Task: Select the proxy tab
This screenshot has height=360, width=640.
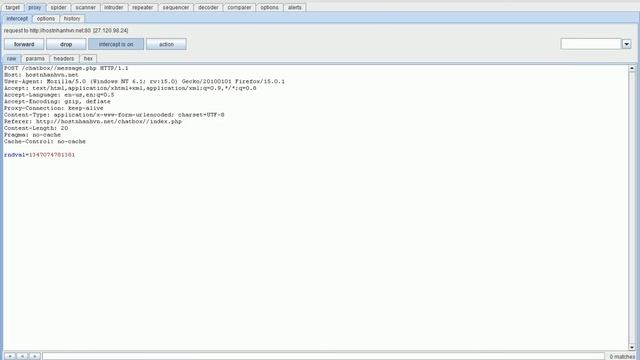Action: (x=35, y=7)
